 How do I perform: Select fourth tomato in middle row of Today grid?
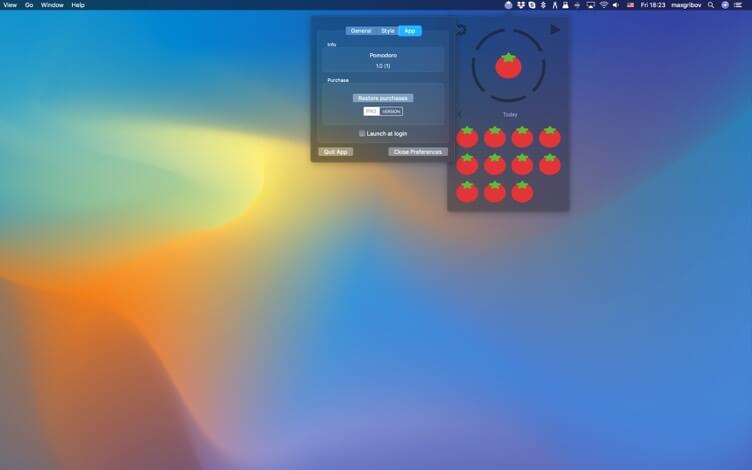point(550,164)
